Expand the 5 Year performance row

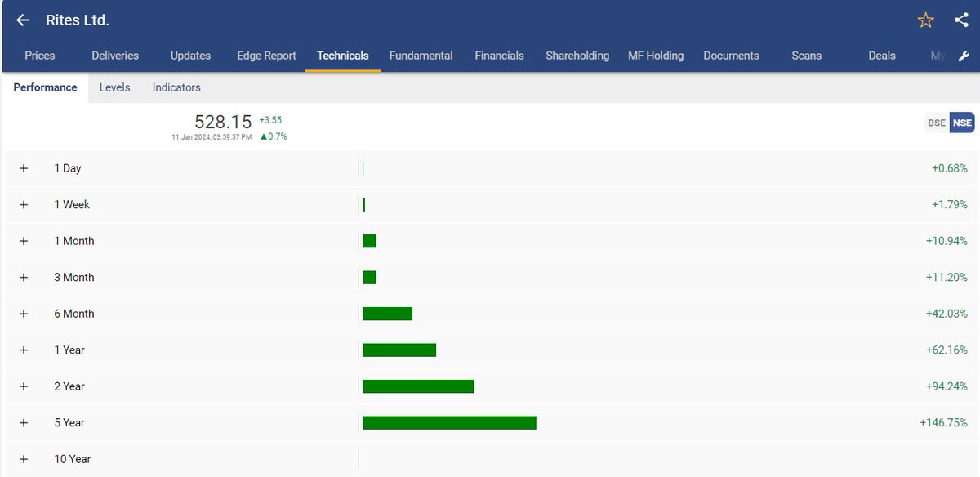point(24,422)
